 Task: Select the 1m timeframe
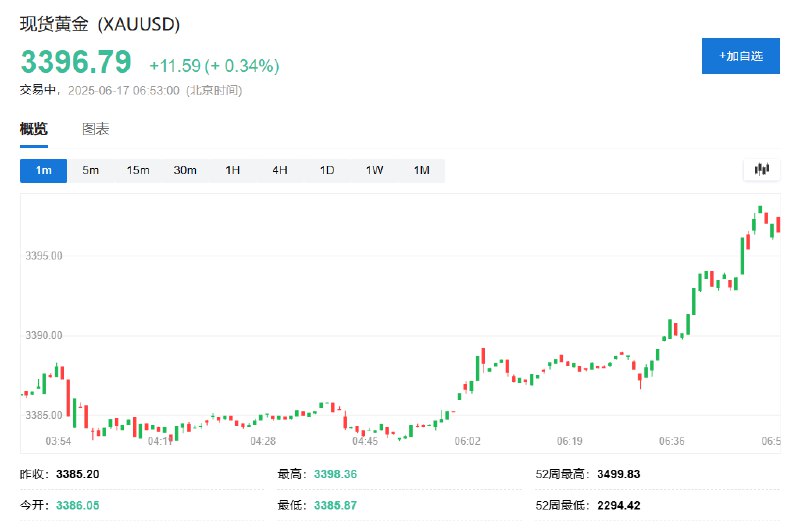(x=43, y=170)
